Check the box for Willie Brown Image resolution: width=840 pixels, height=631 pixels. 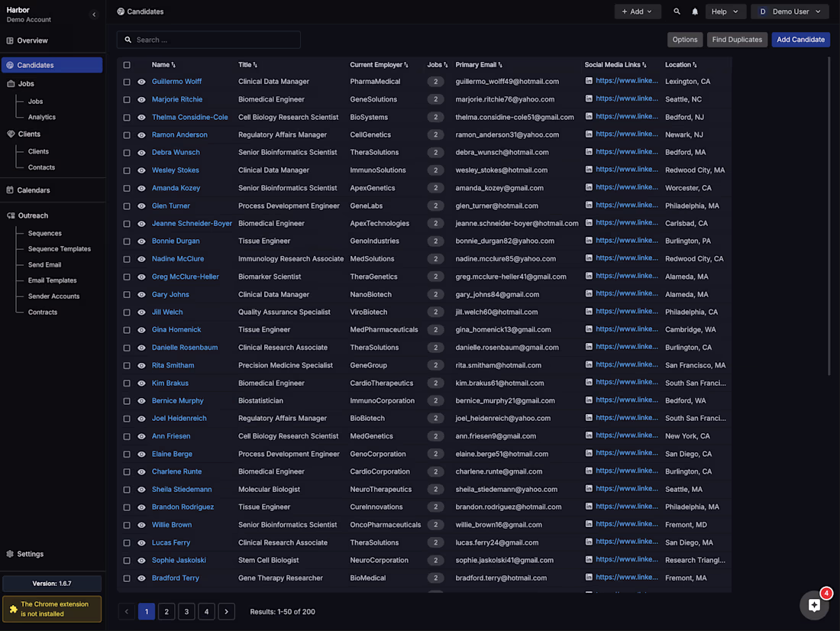click(127, 525)
